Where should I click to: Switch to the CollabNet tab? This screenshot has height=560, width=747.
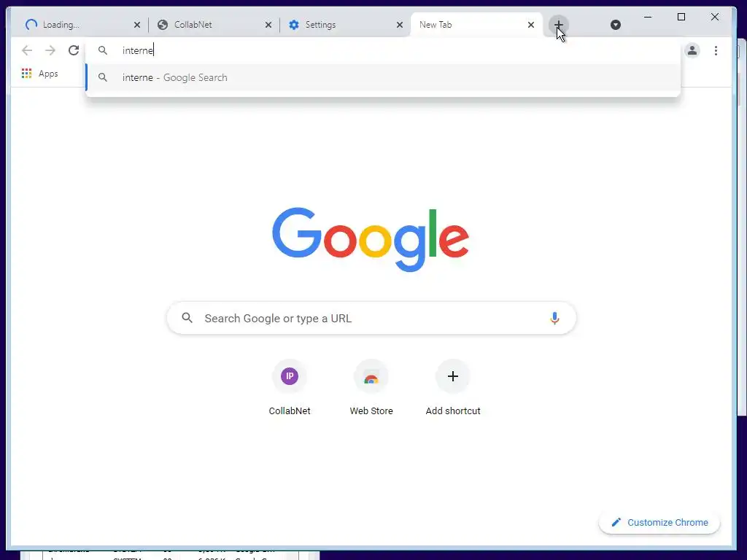[214, 25]
